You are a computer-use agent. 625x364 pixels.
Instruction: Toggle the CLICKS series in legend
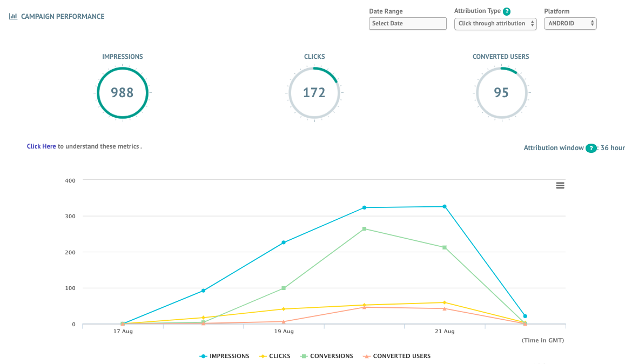point(274,356)
